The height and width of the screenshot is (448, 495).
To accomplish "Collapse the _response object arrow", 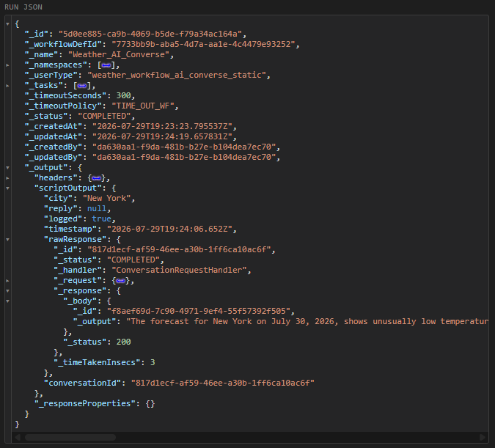I will 7,291.
